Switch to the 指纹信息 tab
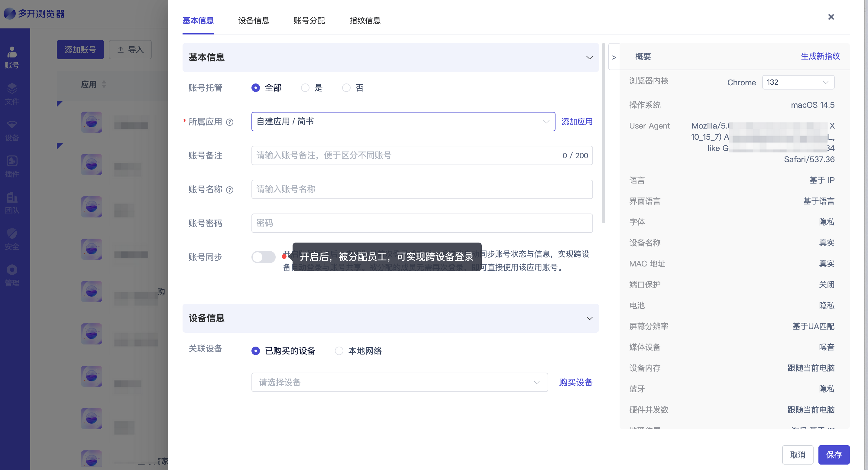868x470 pixels. pos(364,21)
